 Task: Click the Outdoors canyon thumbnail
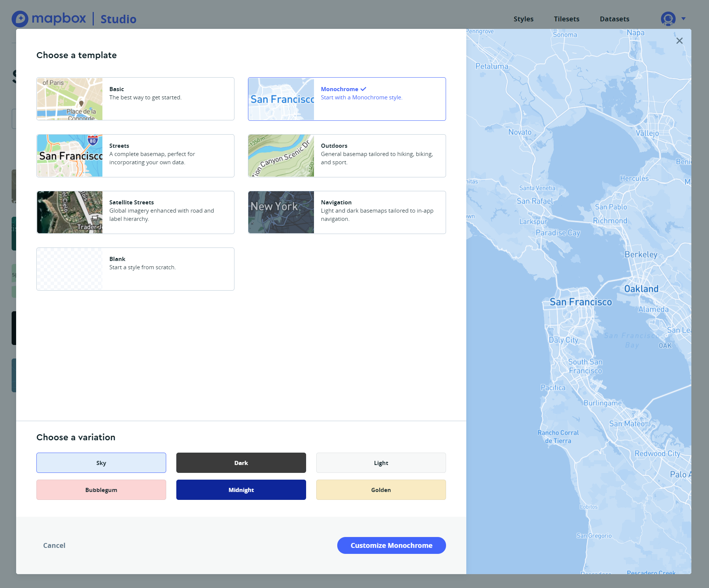coord(281,156)
